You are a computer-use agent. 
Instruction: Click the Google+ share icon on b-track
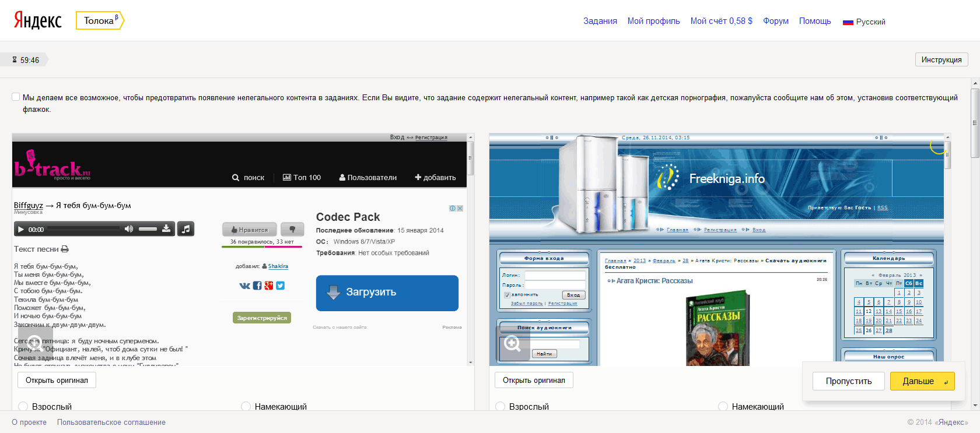pos(269,286)
